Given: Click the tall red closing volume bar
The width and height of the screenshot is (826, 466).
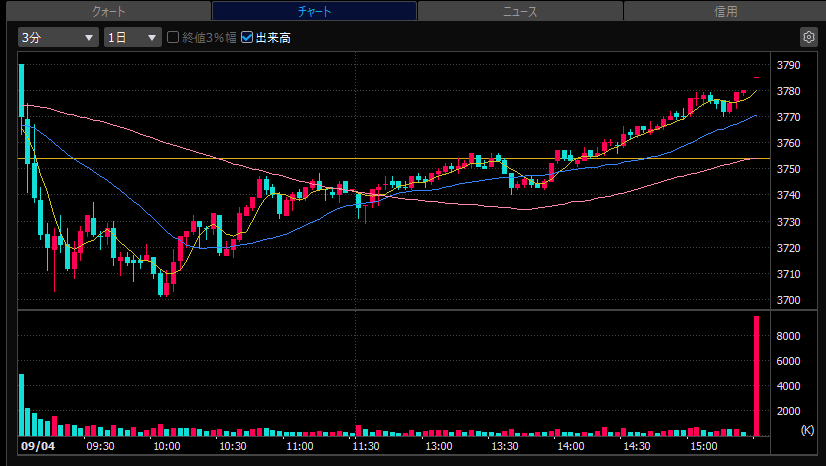Looking at the screenshot, I should (757, 376).
